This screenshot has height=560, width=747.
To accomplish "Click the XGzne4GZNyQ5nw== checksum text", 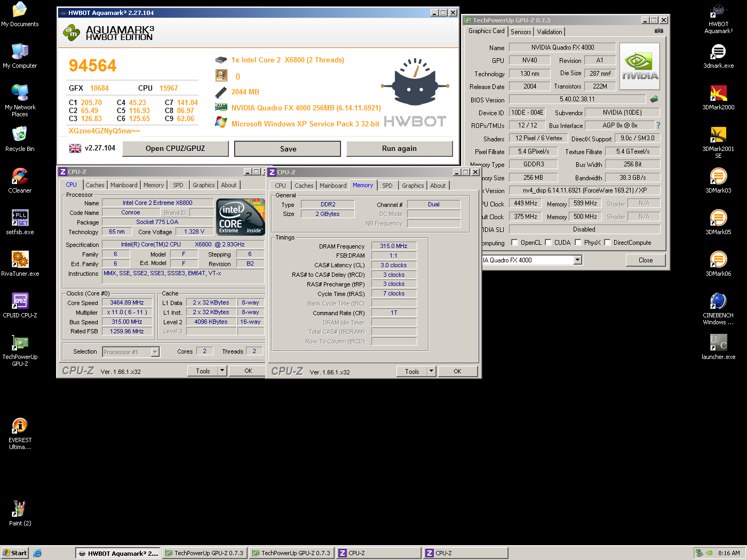I will [104, 131].
